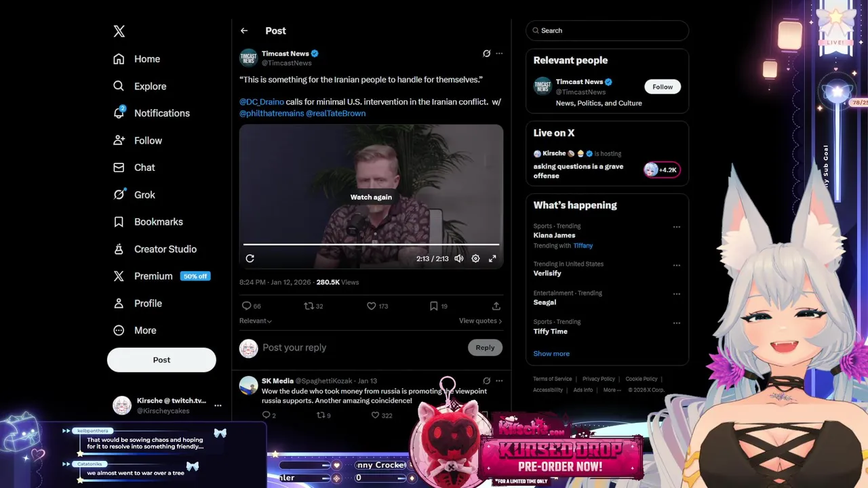Click the video progress bar
Image resolution: width=868 pixels, height=488 pixels.
[371, 244]
